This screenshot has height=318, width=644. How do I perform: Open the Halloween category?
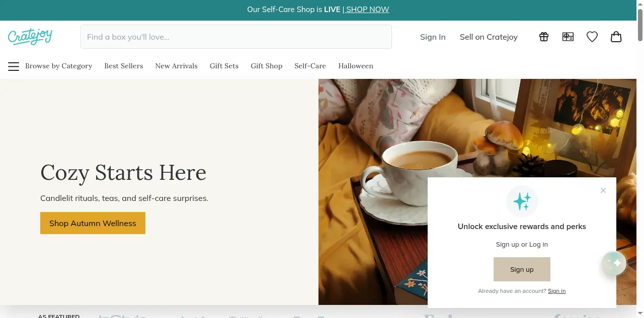click(356, 66)
